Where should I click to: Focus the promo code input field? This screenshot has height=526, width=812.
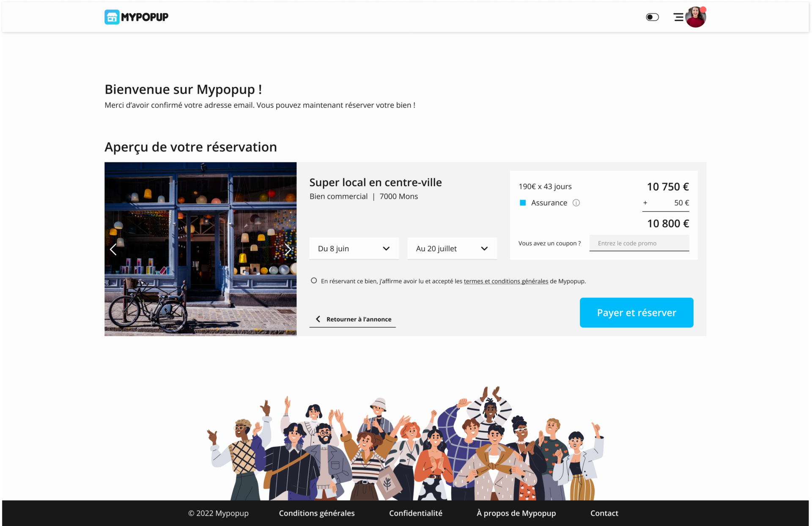[639, 243]
